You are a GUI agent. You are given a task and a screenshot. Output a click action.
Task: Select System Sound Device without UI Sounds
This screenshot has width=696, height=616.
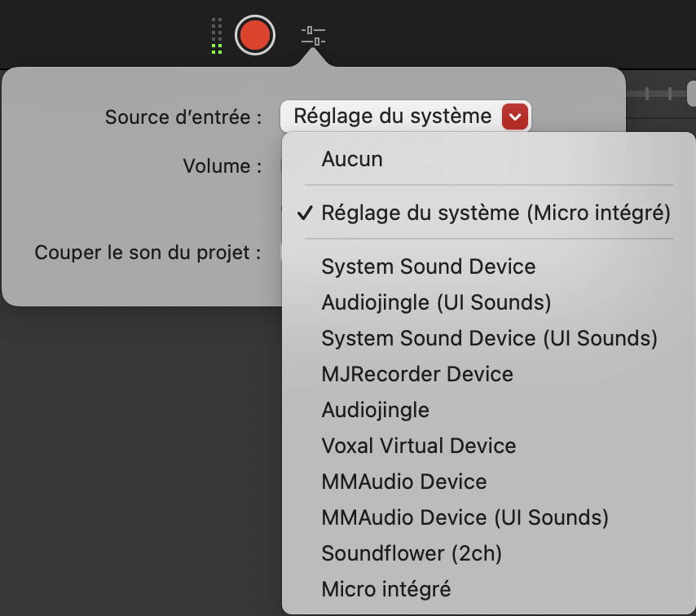point(429,266)
